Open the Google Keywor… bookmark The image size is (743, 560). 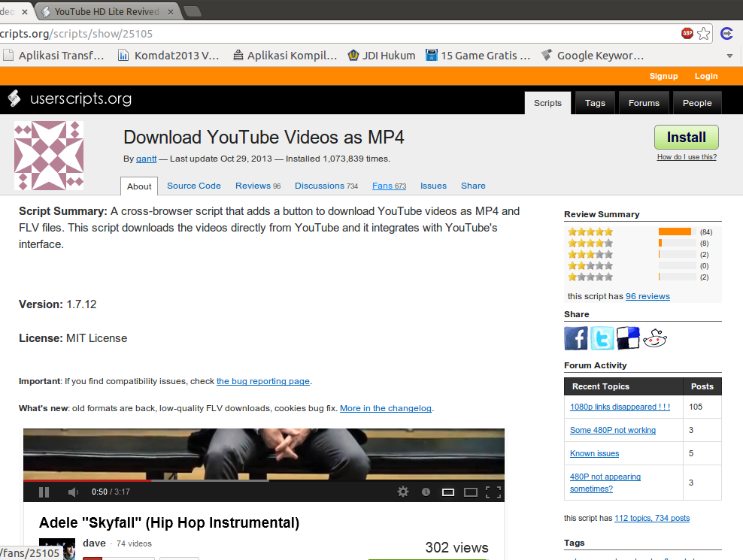pos(593,56)
